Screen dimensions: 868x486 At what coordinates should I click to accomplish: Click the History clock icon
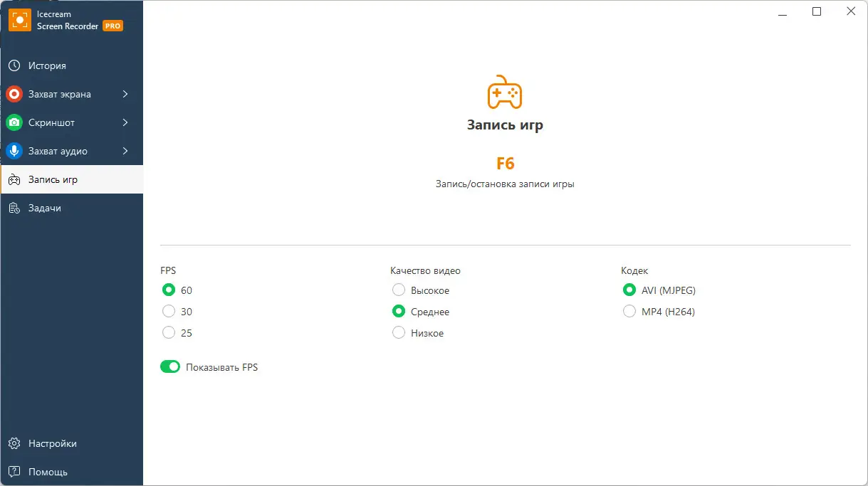coord(14,65)
